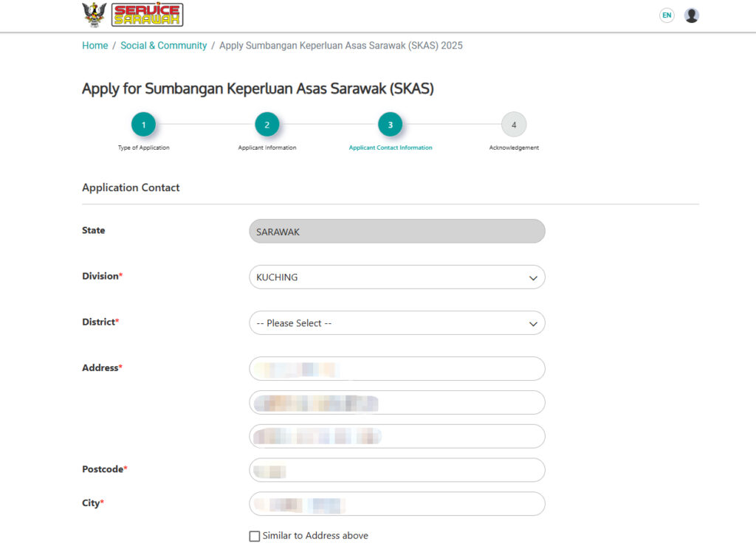756x546 pixels.
Task: Click the Service Sarawak logo
Action: pos(147,15)
